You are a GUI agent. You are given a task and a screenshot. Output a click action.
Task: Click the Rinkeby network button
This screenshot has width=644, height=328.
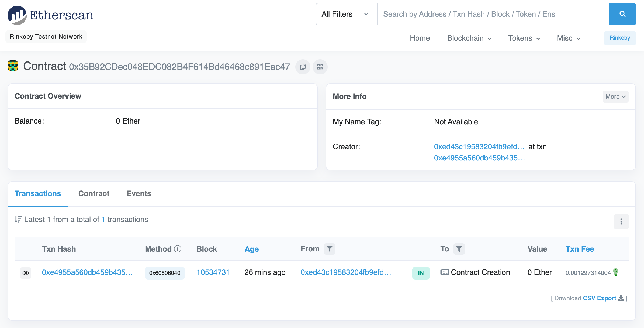pyautogui.click(x=620, y=38)
